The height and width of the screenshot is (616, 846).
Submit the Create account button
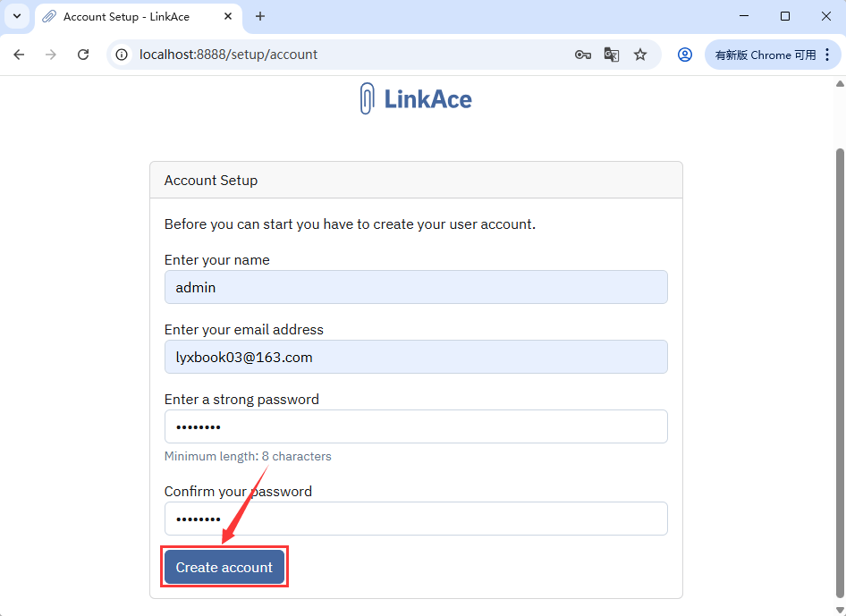[x=224, y=567]
